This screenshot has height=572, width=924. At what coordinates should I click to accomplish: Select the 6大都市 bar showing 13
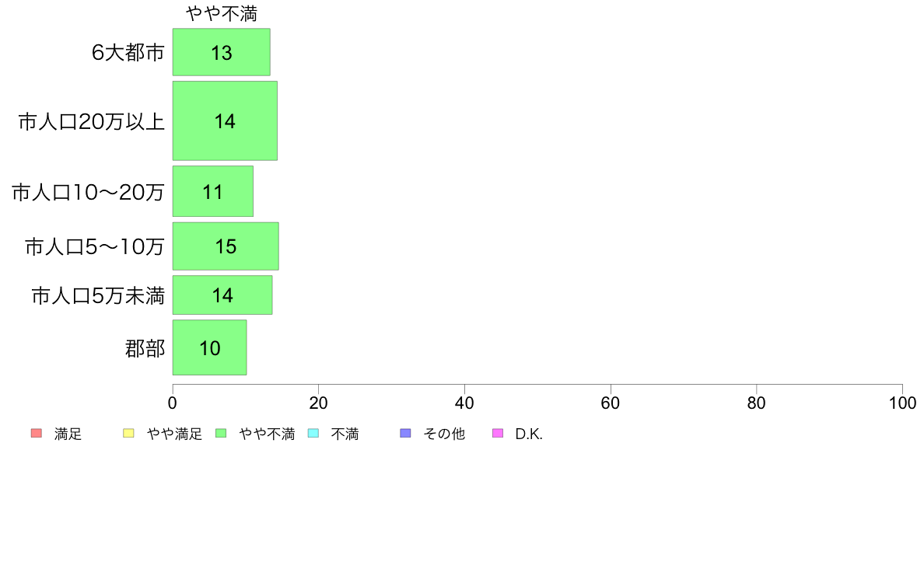pos(222,52)
